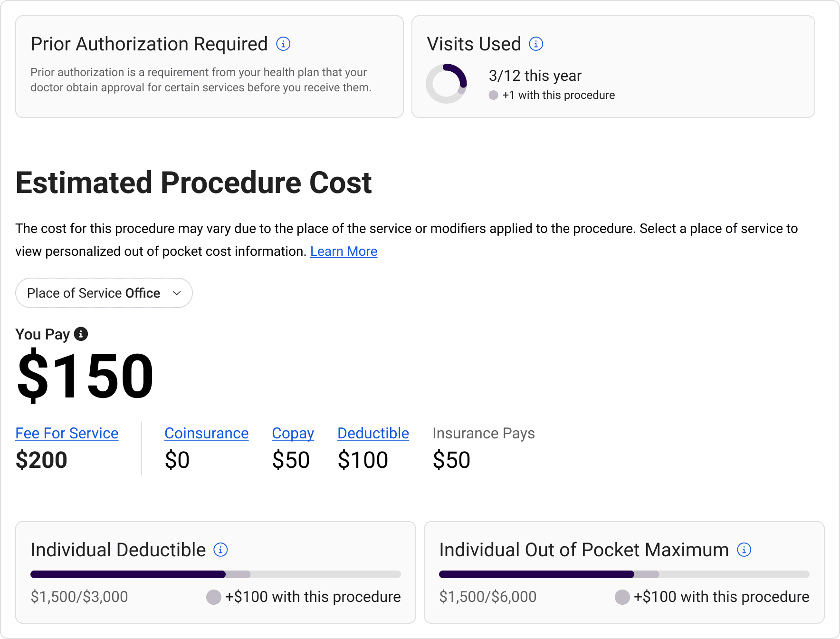Click the Out of Pocket Maximum progress bar
This screenshot has height=639, width=840.
click(624, 574)
